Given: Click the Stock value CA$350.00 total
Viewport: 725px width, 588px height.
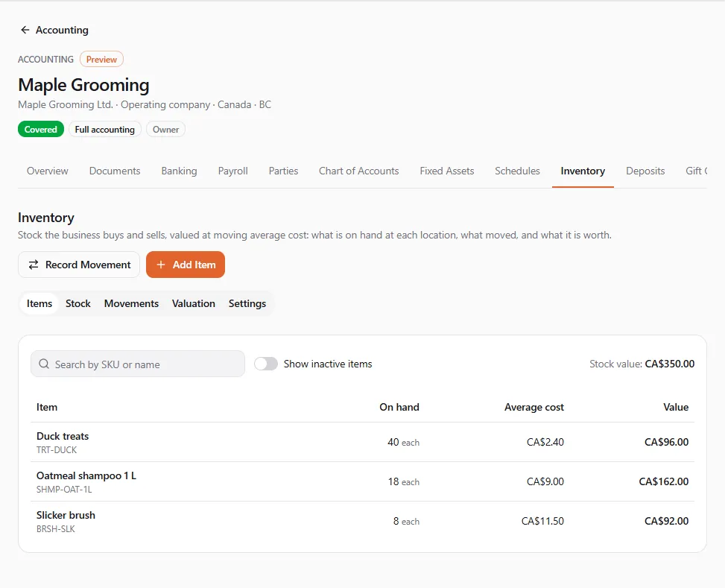Looking at the screenshot, I should tap(642, 364).
